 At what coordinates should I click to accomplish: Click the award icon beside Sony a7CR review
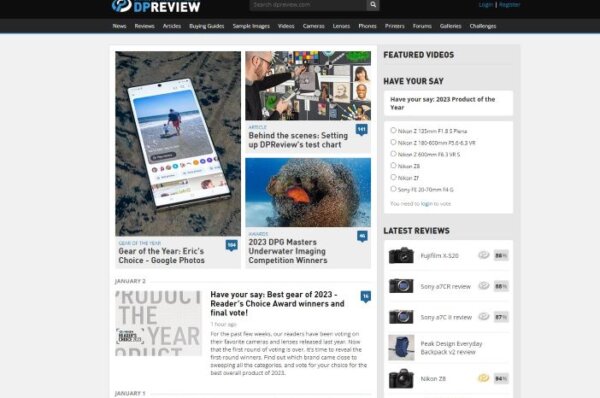[x=484, y=285]
